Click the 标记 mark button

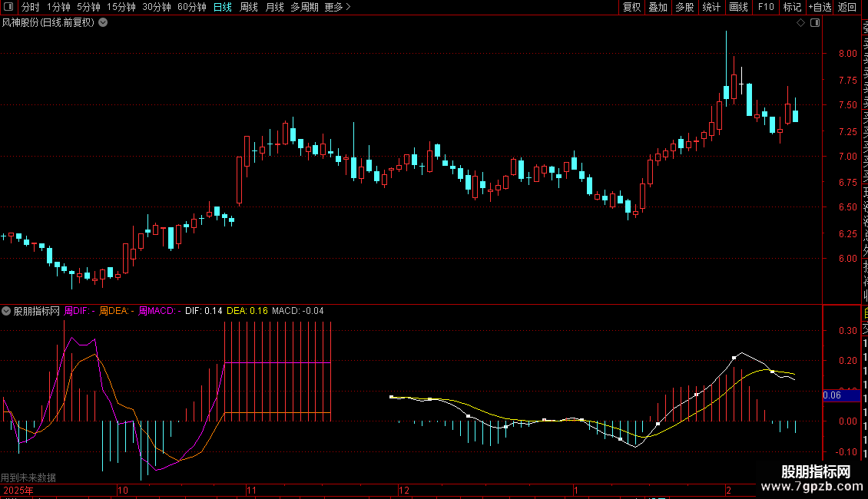tap(792, 7)
